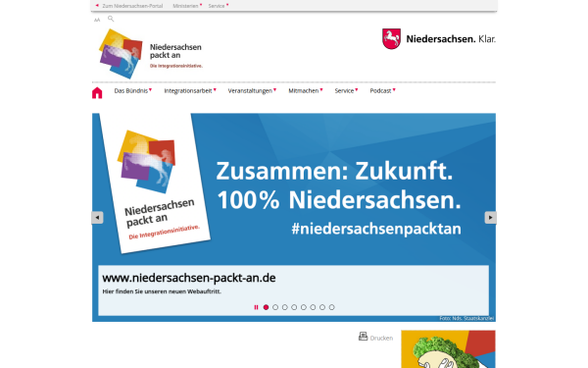Pause the slideshow
The image size is (588, 368).
pyautogui.click(x=256, y=307)
